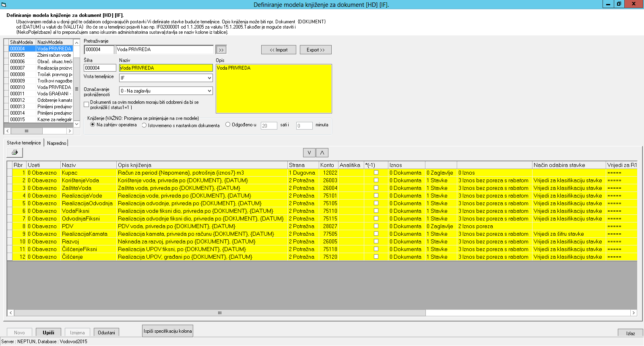644x346 pixels.
Task: Click the minuta field showing 0
Action: pos(304,126)
